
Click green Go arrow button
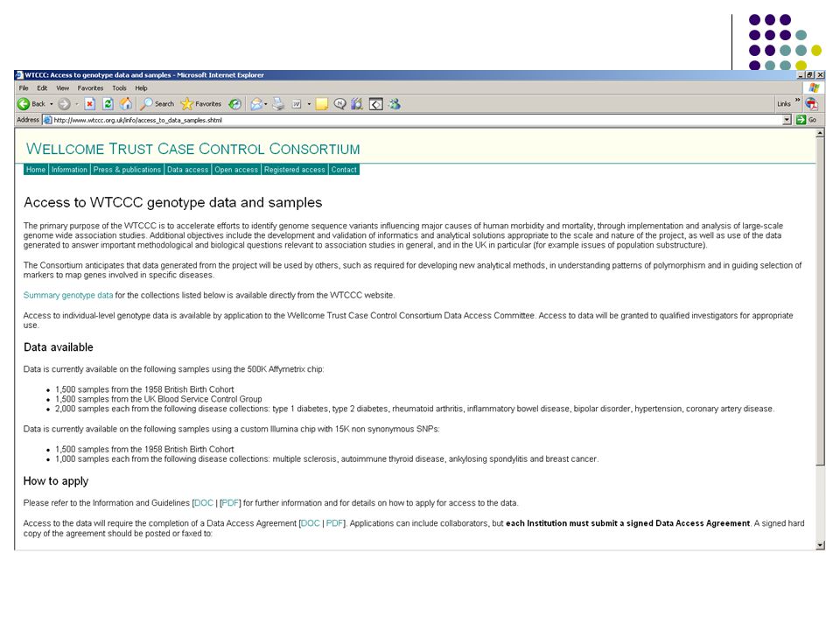(x=801, y=120)
